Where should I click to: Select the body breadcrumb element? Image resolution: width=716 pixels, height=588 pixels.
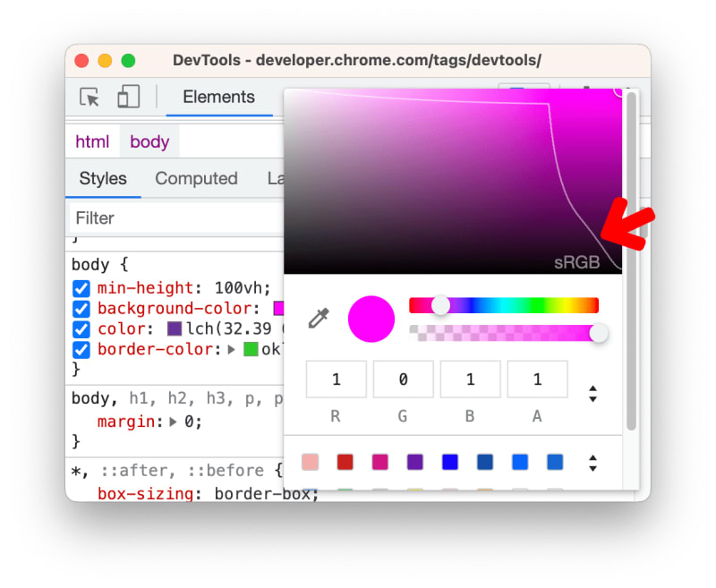click(x=149, y=141)
